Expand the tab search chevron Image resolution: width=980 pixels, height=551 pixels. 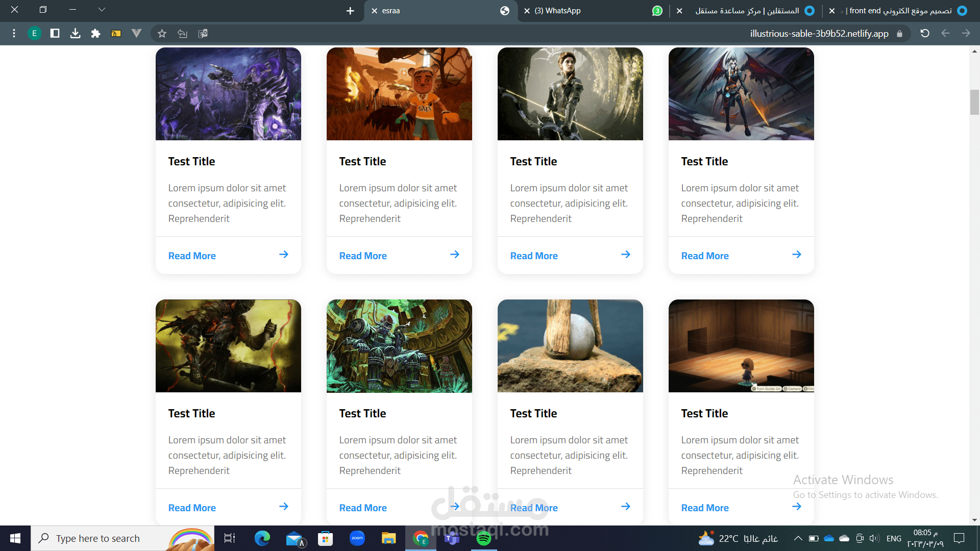(x=102, y=10)
